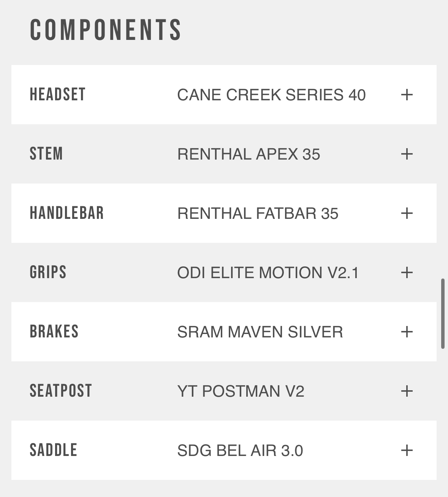Click Cane Creek Series 40 text

point(271,95)
